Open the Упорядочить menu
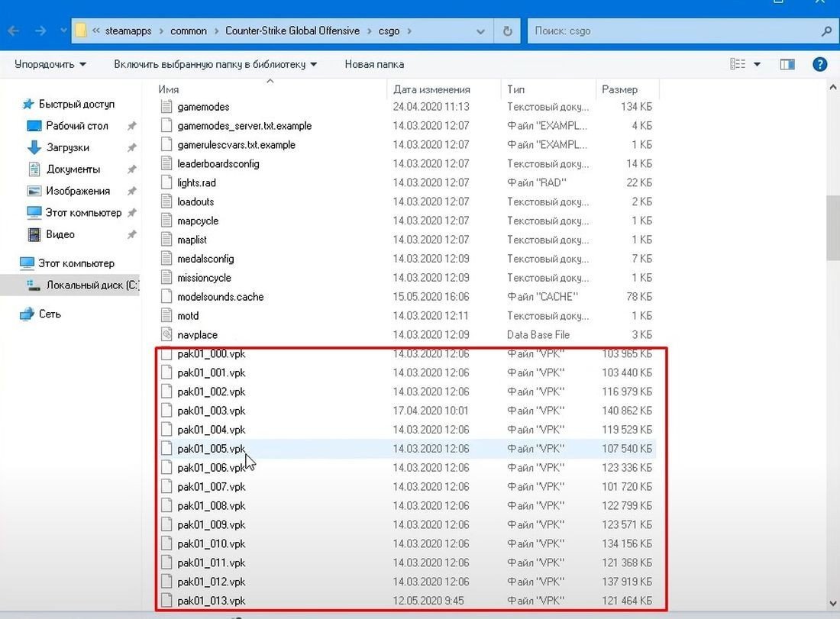Viewport: 840px width, 619px height. click(x=50, y=64)
